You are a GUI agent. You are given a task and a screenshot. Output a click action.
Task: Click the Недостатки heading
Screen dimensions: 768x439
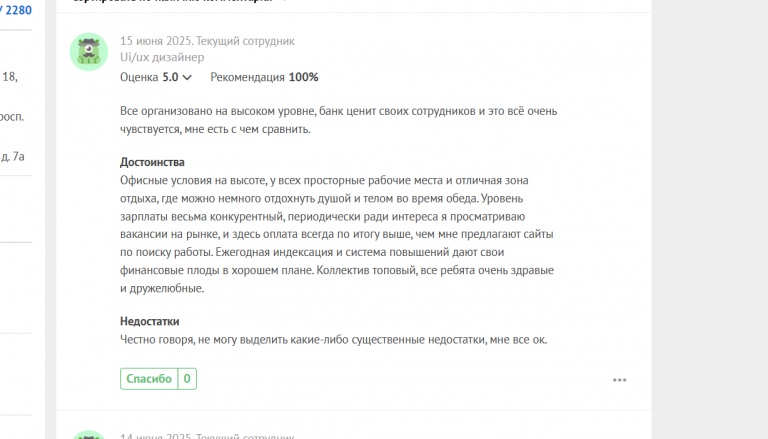tap(149, 322)
